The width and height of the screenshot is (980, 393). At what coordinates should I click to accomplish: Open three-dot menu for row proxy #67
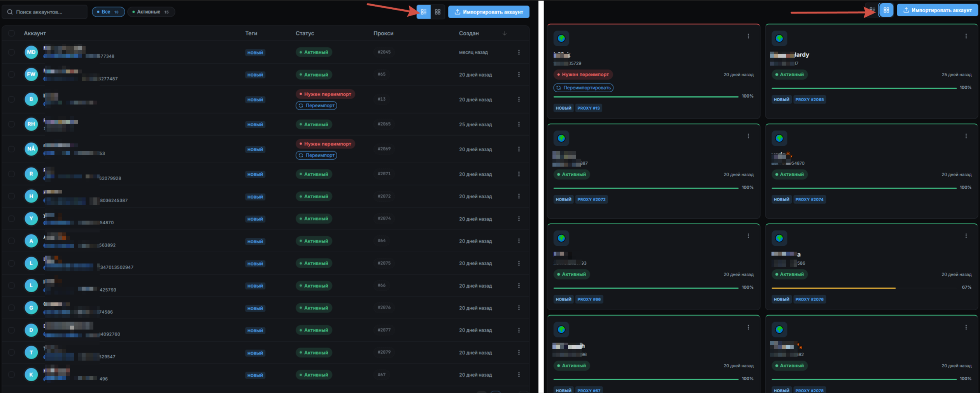(519, 375)
